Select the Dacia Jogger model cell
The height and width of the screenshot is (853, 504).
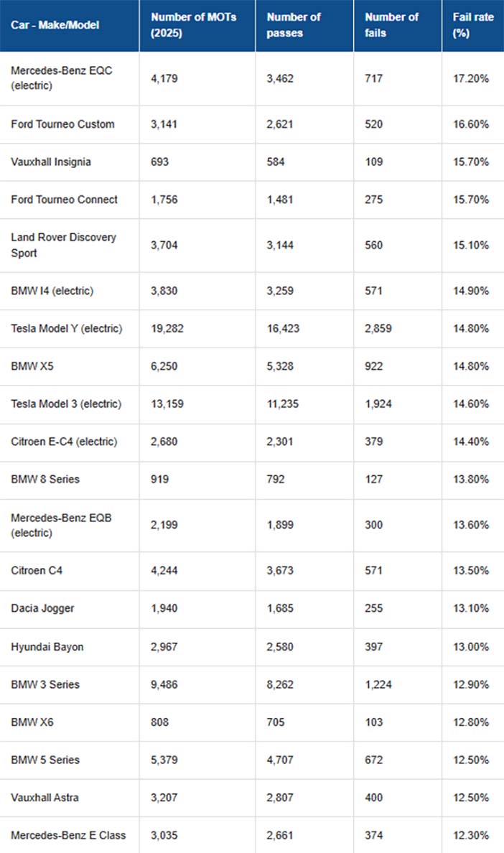point(42,608)
